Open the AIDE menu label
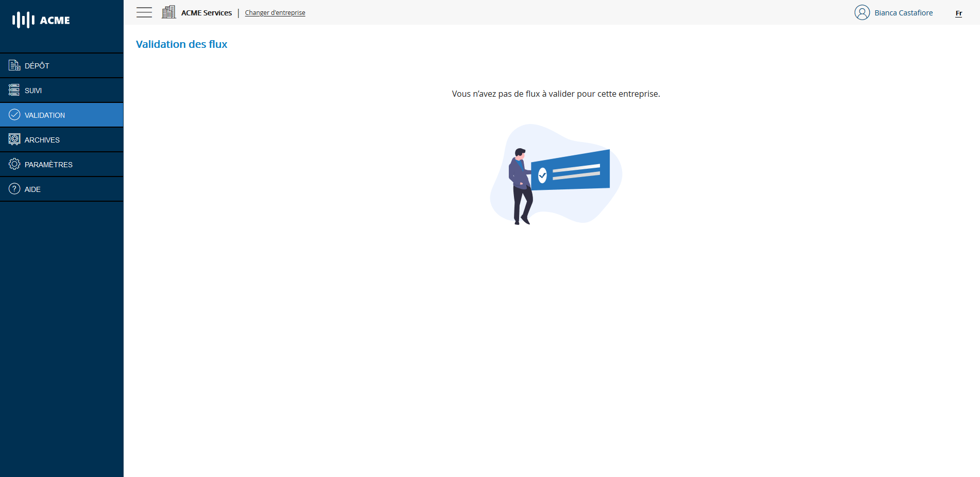This screenshot has height=477, width=980. 32,189
